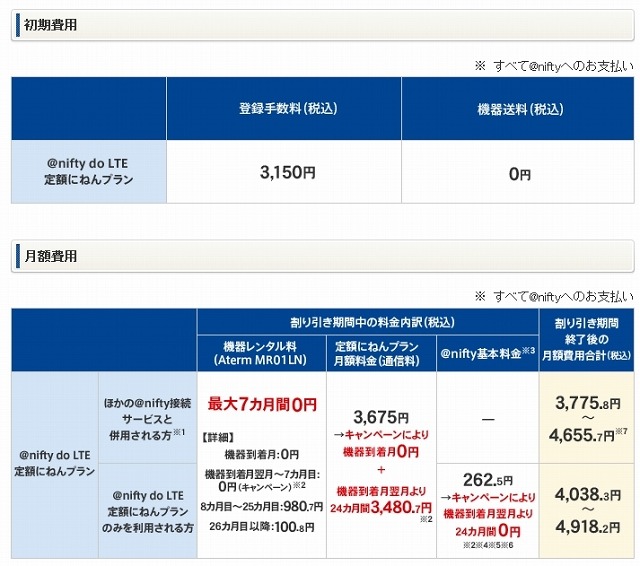Select the ほかの@nifty接続サービスと併用される方 row label

click(x=147, y=419)
